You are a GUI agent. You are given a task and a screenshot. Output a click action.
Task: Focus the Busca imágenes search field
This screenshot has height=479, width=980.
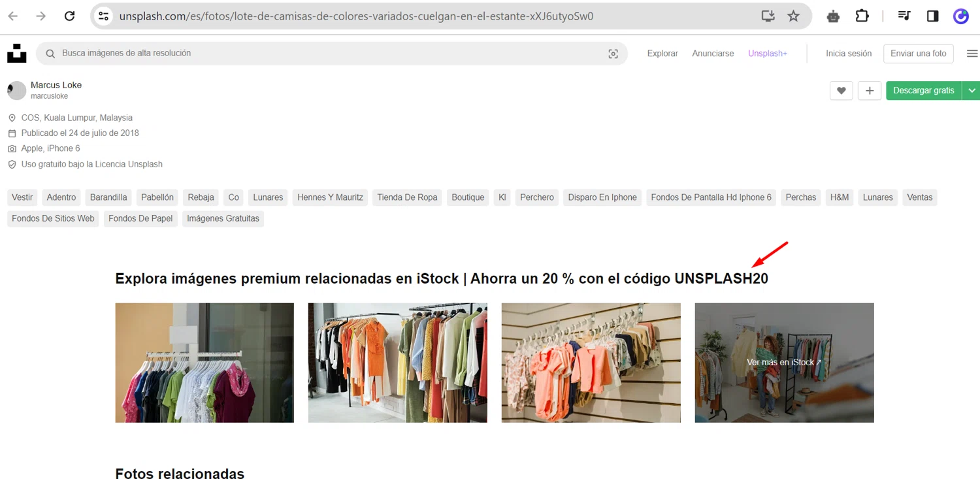coord(331,54)
